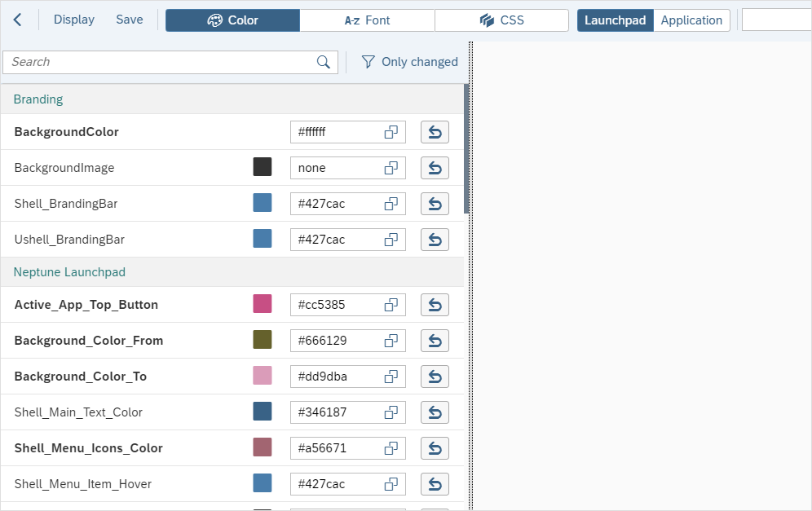
Task: Reset BackgroundColor with its undo icon
Action: [x=435, y=132]
